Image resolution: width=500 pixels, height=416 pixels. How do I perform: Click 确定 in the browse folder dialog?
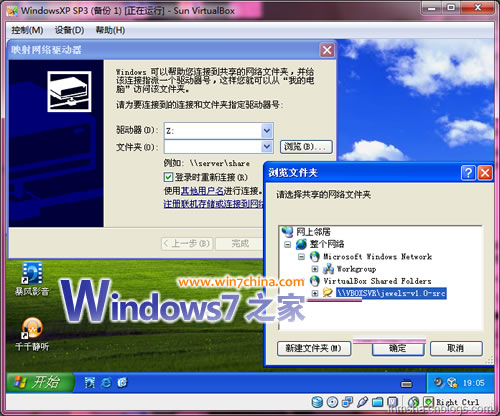(398, 349)
